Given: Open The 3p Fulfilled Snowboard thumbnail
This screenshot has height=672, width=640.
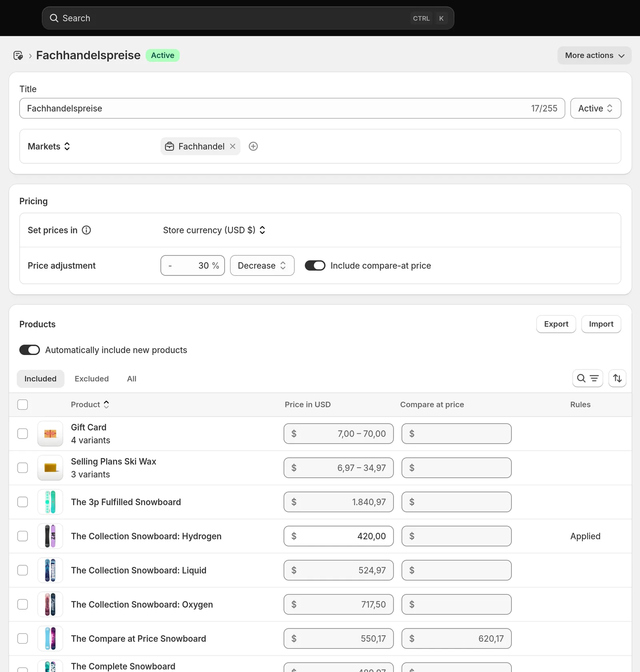Looking at the screenshot, I should (50, 502).
